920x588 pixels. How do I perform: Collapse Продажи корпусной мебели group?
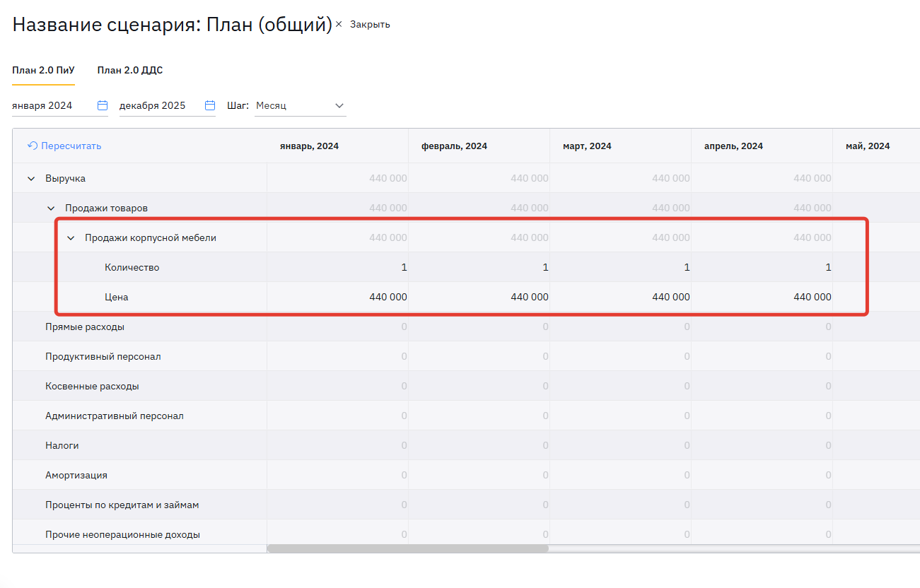[x=71, y=238]
